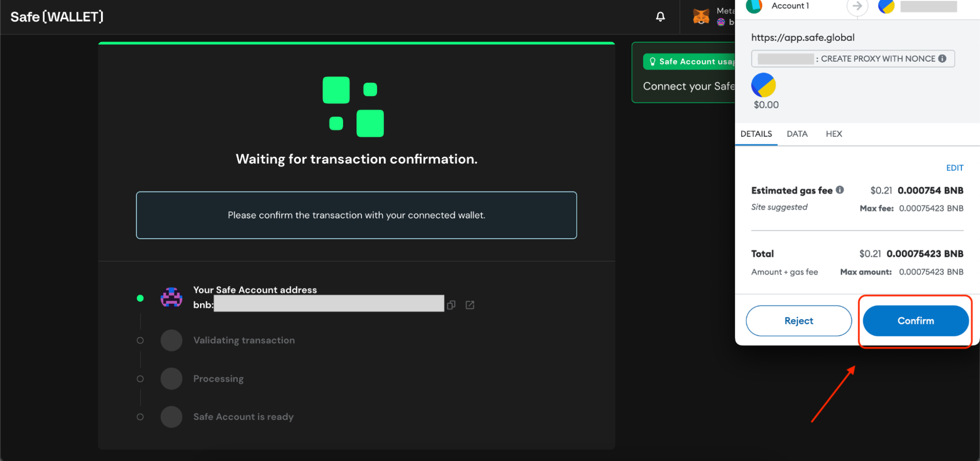Reject the transaction
Image resolution: width=980 pixels, height=461 pixels.
click(798, 320)
